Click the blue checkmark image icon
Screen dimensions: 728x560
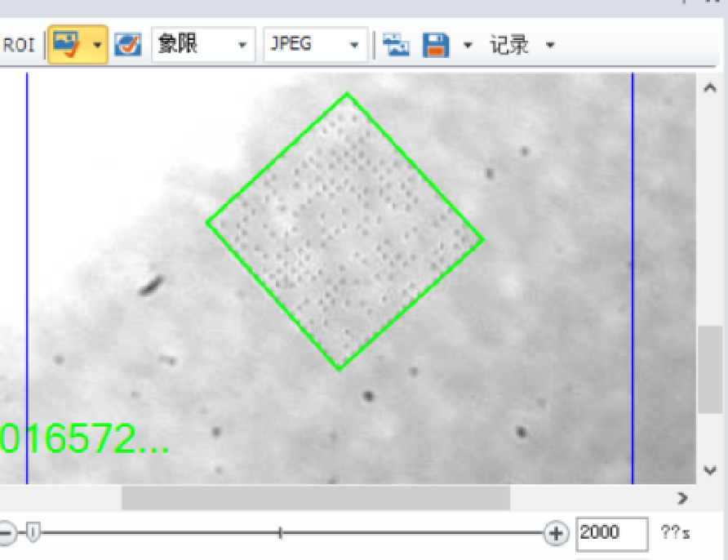[127, 45]
